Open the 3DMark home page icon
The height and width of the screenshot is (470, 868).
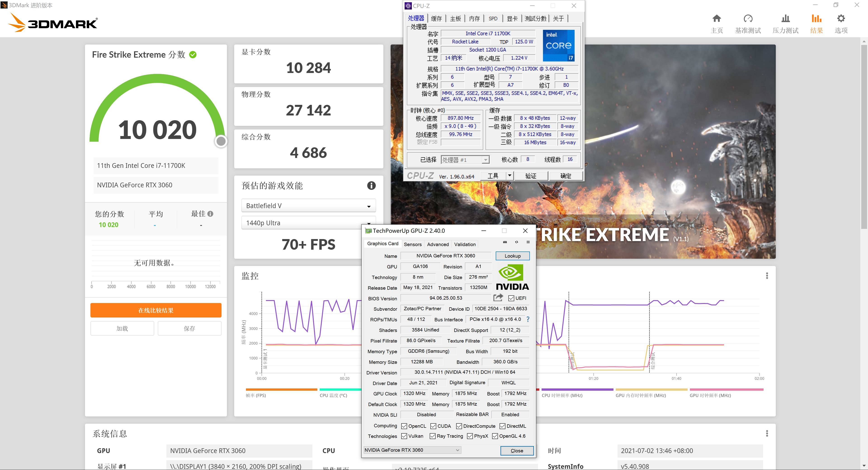coord(717,19)
